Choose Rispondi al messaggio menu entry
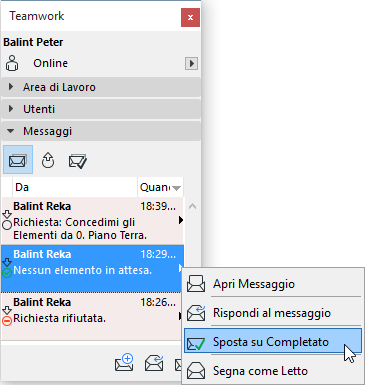The image size is (365, 385). (273, 313)
